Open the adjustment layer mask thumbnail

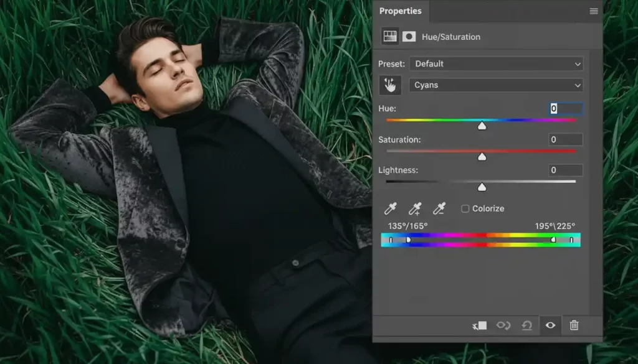[x=409, y=36]
